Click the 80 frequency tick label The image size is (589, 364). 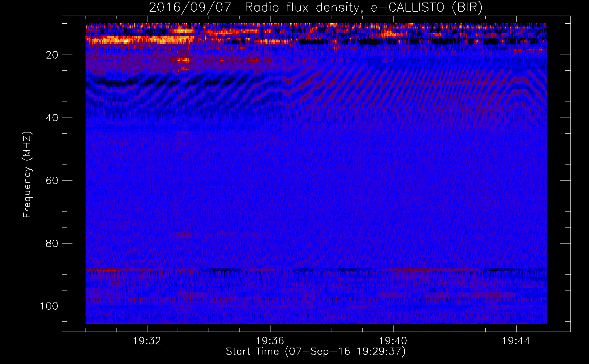pyautogui.click(x=52, y=243)
